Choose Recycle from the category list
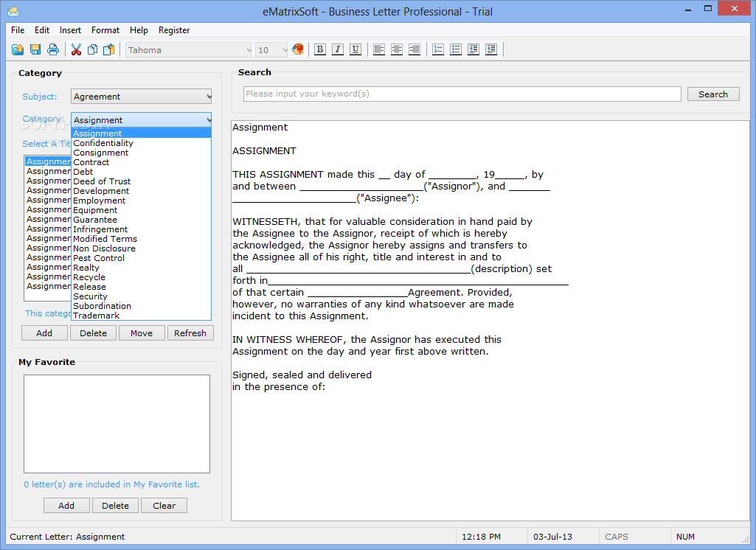This screenshot has height=550, width=756. pos(142,278)
